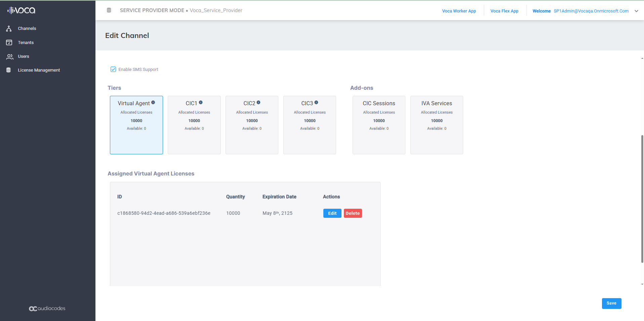
Task: Click the info icon next to CIC2
Action: click(258, 103)
